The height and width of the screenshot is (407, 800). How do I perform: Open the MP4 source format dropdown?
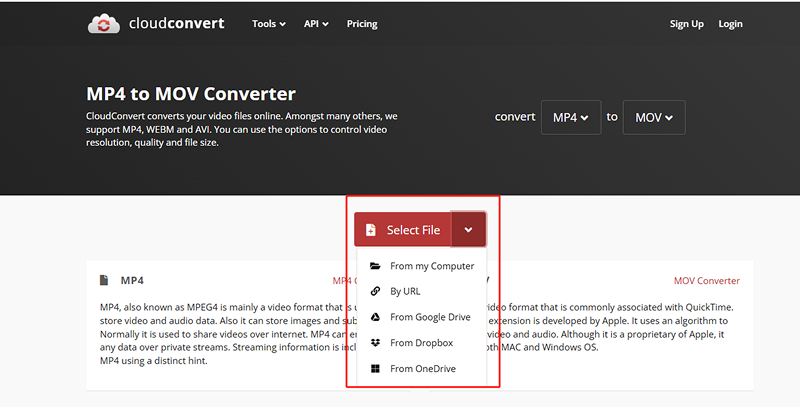pyautogui.click(x=571, y=117)
